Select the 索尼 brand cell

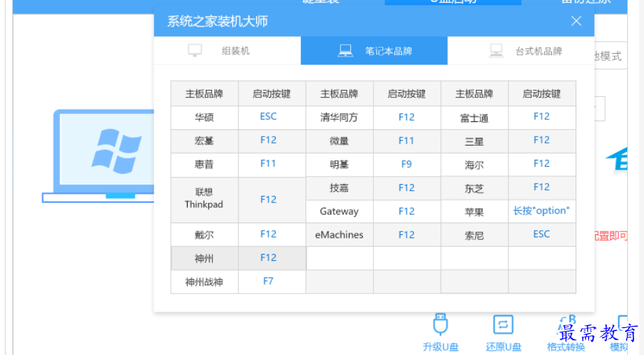coord(474,235)
